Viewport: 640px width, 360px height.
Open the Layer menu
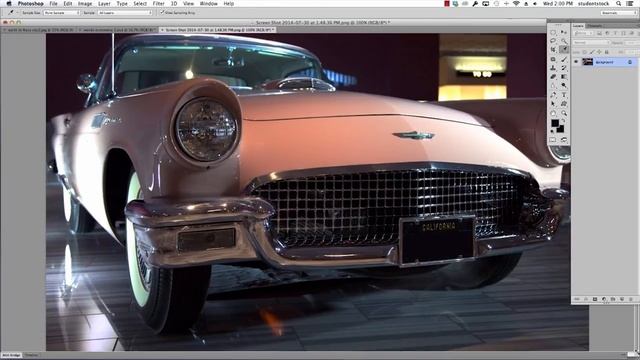(x=104, y=3)
